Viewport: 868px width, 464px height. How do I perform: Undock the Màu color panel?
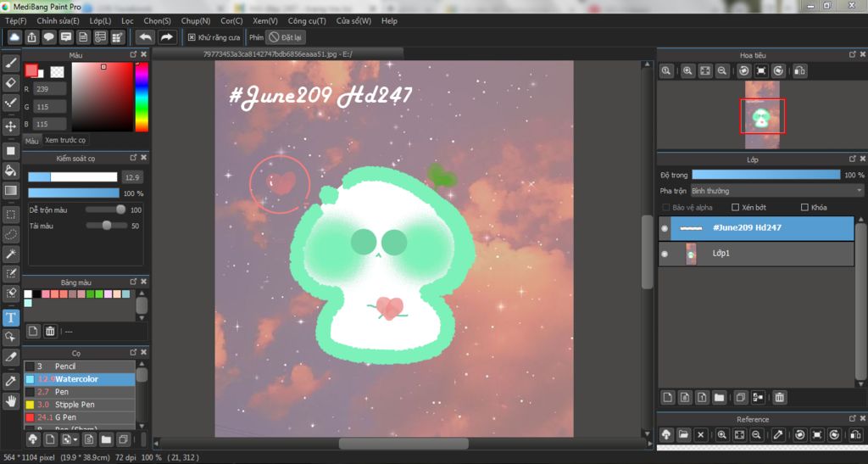(x=133, y=54)
